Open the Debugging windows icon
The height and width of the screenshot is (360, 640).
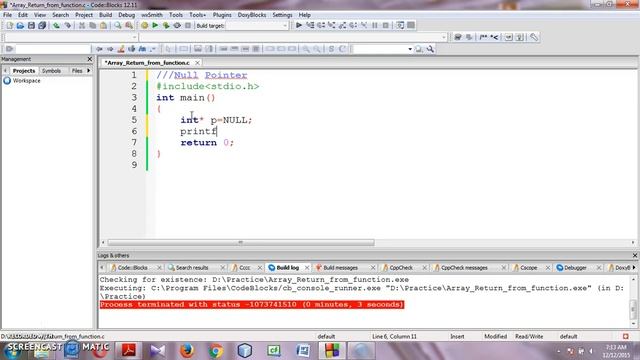[x=400, y=25]
